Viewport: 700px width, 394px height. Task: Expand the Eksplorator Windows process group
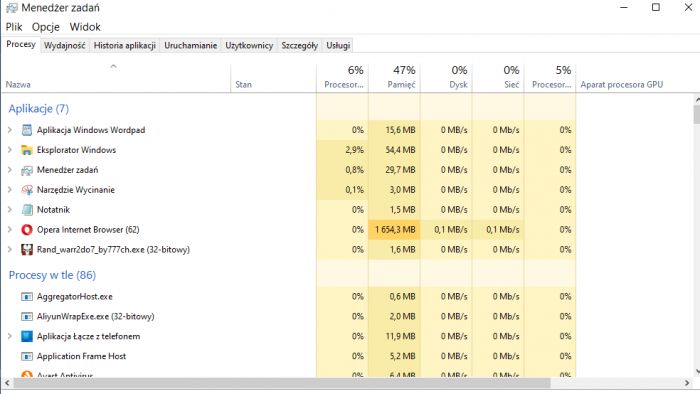point(10,150)
